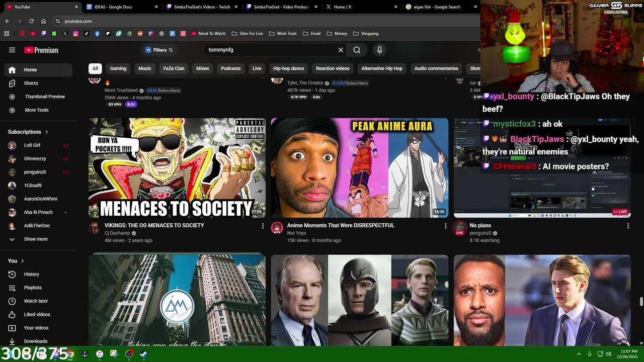644x362 pixels.
Task: Open the Work Tools bookmark folder
Action: click(x=283, y=34)
